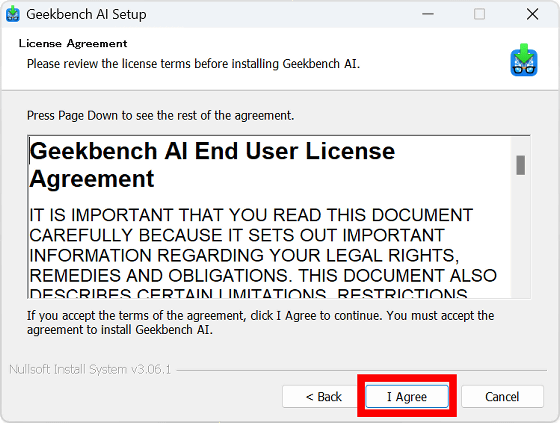Cancel the Geekbench AI installation
560x423 pixels.
[x=502, y=396]
